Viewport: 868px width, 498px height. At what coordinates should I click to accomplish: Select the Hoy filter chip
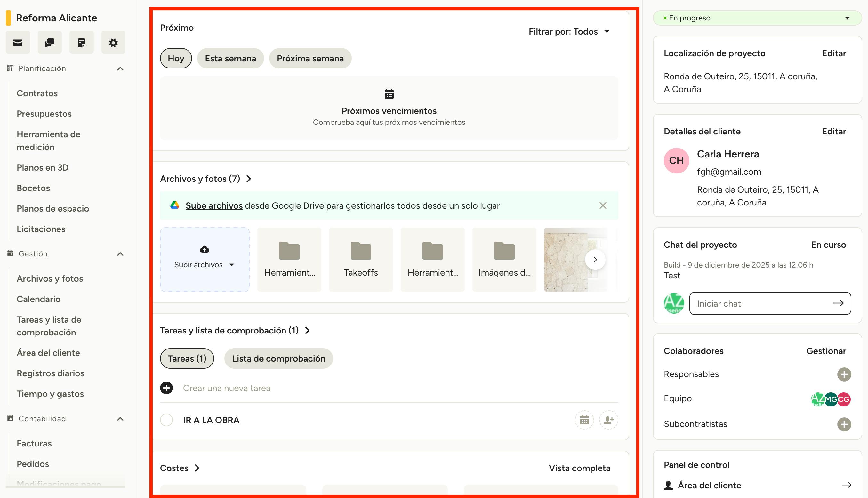point(176,59)
